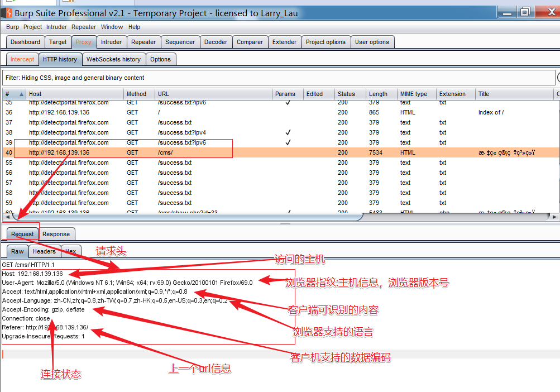Click the sort arrow in the # column header
The height and width of the screenshot is (392, 560).
tap(21, 94)
